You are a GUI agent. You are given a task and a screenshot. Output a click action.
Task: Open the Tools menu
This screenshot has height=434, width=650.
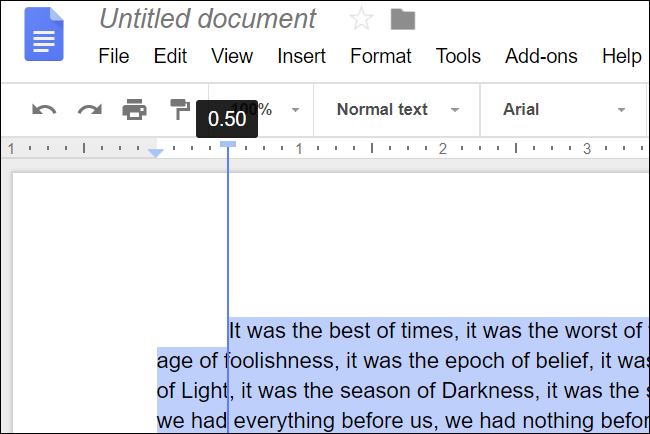tap(458, 56)
